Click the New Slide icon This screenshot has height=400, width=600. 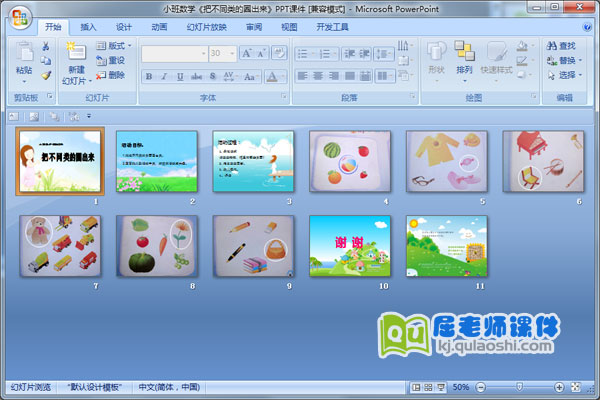tap(76, 51)
